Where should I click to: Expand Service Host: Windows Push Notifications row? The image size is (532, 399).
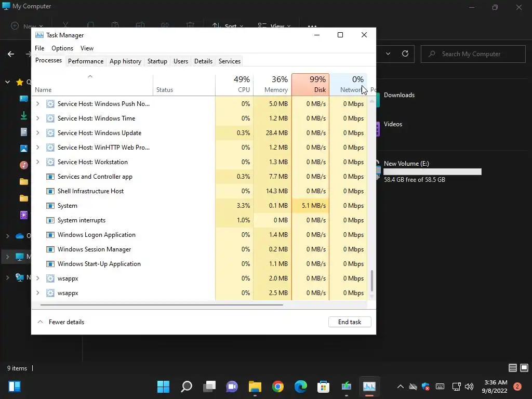(x=37, y=104)
